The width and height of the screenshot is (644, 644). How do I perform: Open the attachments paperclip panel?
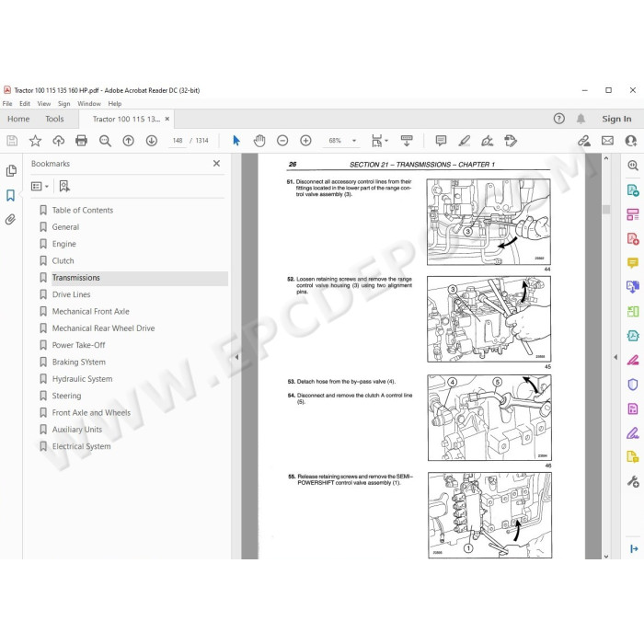(x=10, y=219)
